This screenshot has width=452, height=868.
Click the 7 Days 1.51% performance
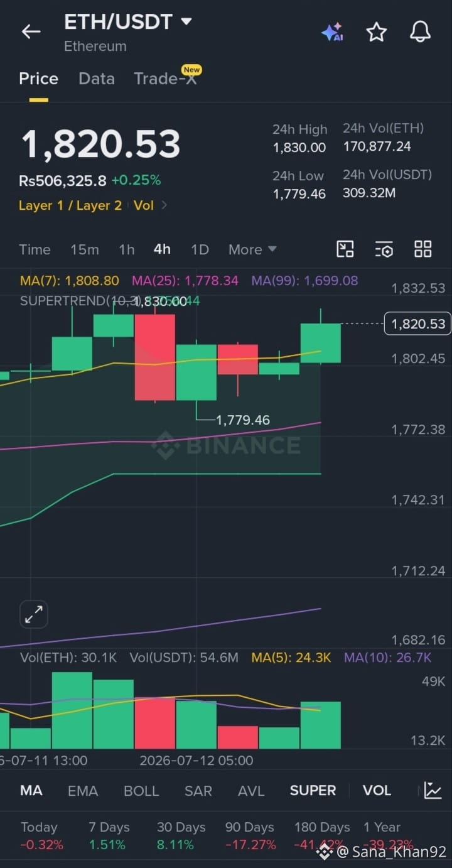click(109, 836)
